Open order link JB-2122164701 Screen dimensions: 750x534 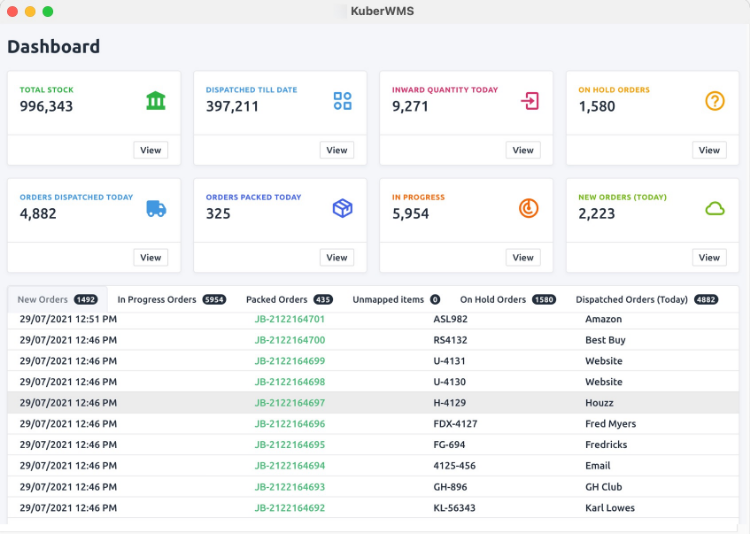(289, 319)
